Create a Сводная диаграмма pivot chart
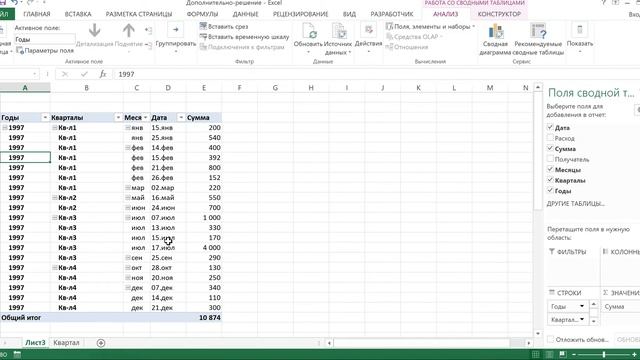The image size is (640, 360). pos(495,31)
